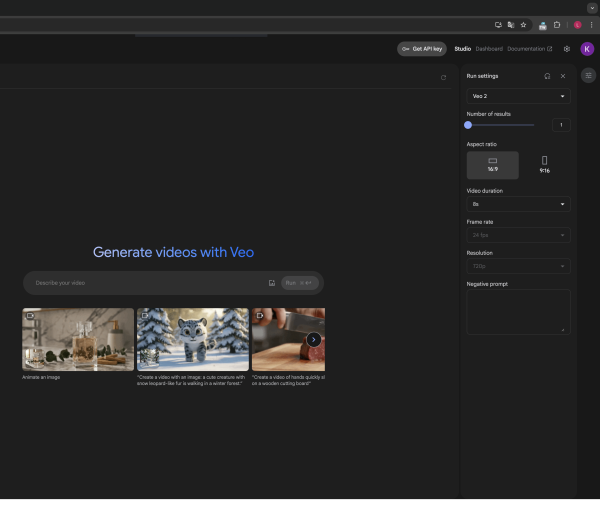Open the Frame rate 24 fps dropdown

518,235
